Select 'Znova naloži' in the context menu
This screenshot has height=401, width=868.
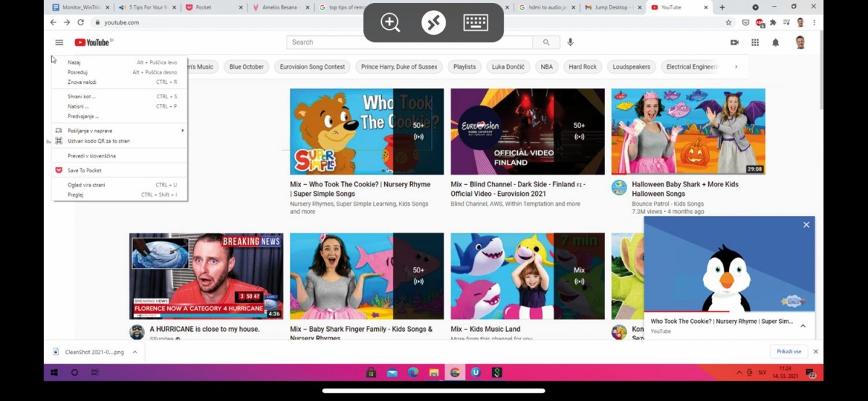click(119, 82)
